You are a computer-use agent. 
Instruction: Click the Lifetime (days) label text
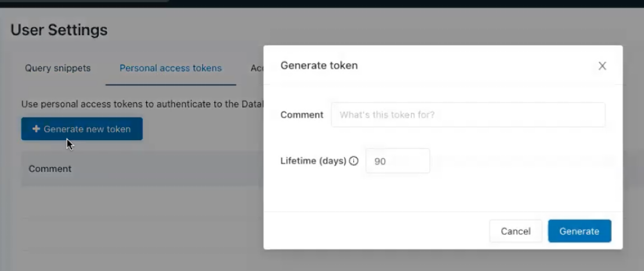[x=313, y=161]
